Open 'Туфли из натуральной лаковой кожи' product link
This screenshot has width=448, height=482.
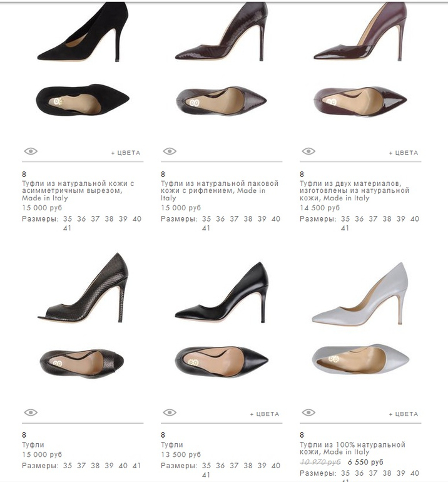tap(220, 191)
